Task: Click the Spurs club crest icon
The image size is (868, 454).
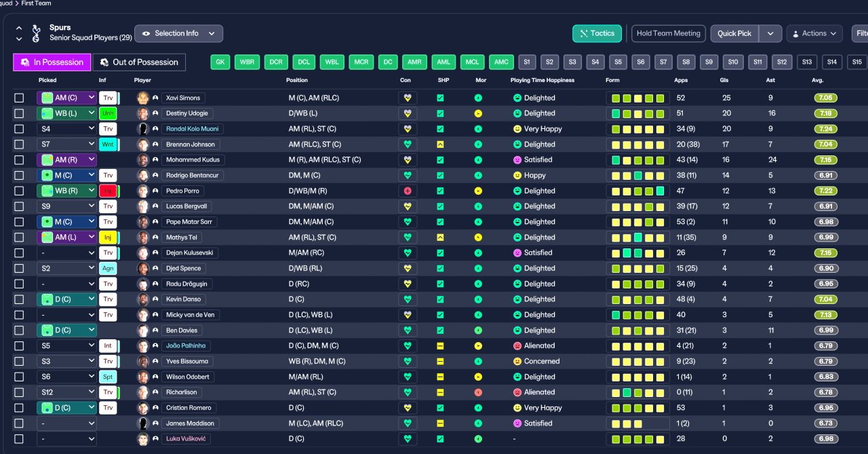Action: click(36, 33)
